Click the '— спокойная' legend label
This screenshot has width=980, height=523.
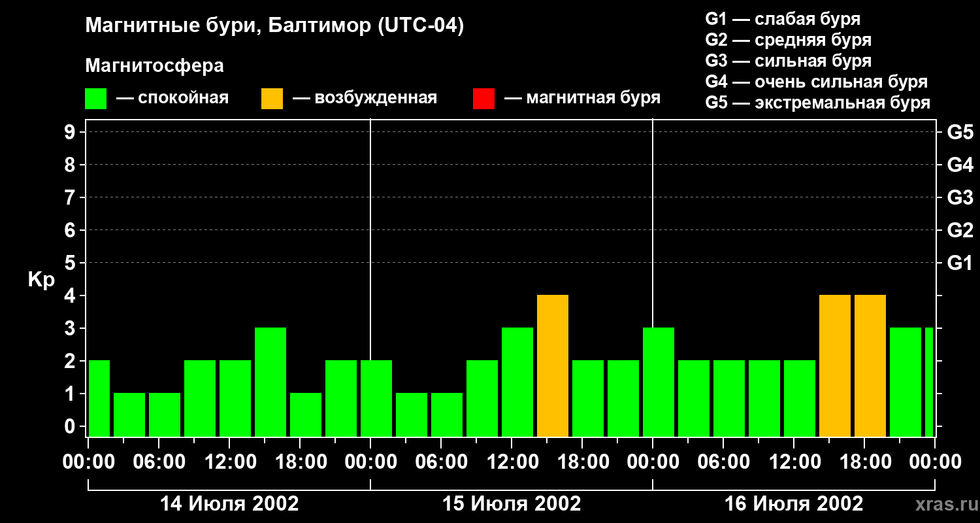pos(172,98)
